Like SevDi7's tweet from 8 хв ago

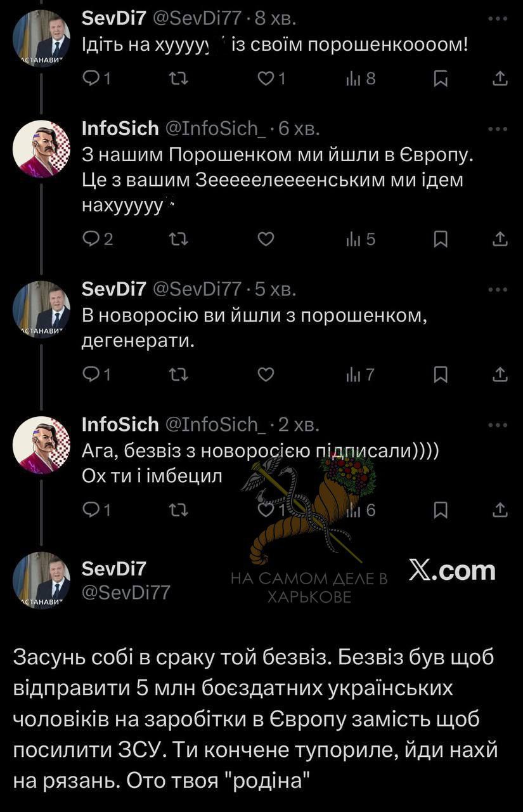tap(267, 79)
